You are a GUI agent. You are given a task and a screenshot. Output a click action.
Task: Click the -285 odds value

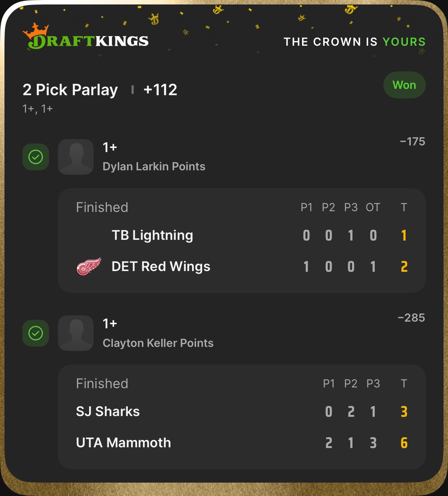point(411,318)
